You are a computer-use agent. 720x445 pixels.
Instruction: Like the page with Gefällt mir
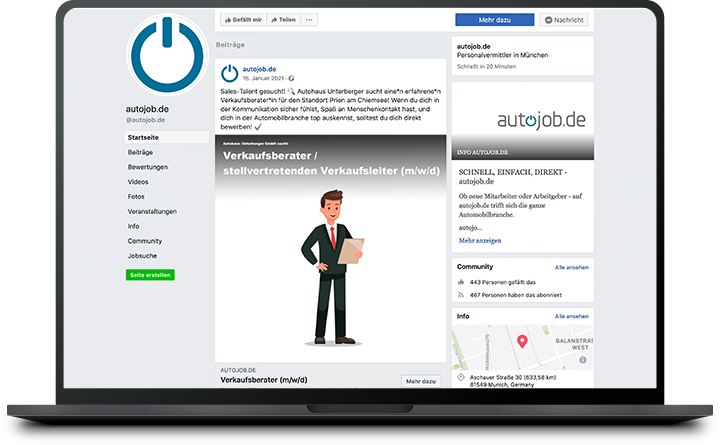pyautogui.click(x=243, y=20)
